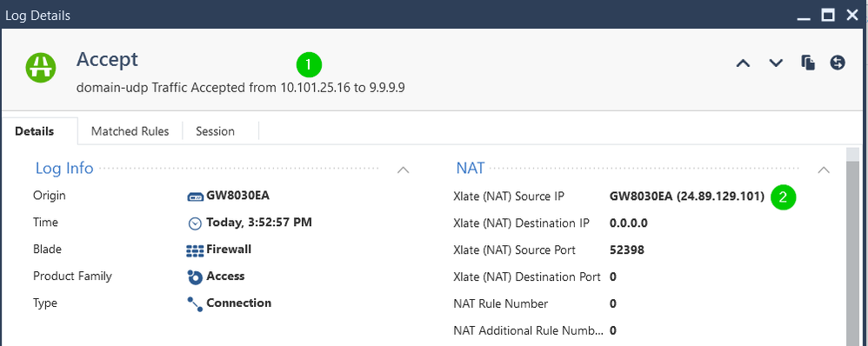Click the domain-udp Traffic Accepted summary text
868x346 pixels.
[240, 88]
